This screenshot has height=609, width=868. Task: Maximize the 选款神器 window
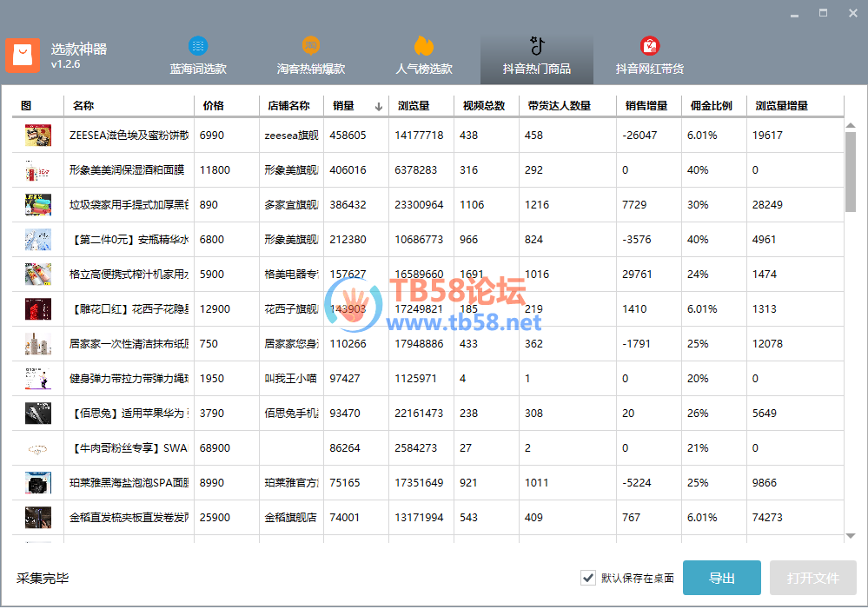[824, 13]
